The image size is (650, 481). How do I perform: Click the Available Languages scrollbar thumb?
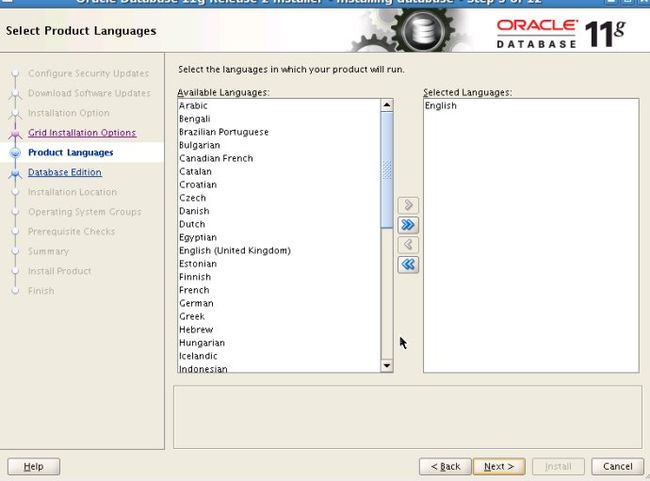[387, 170]
